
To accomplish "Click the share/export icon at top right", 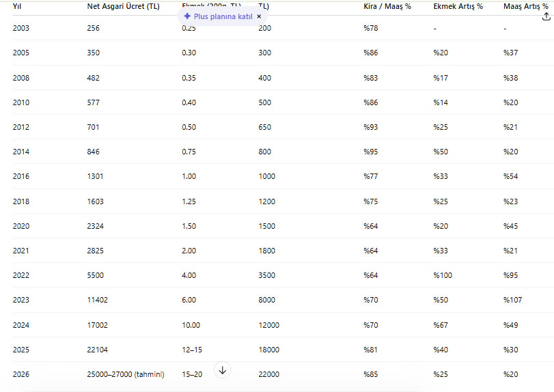I will click(x=545, y=15).
